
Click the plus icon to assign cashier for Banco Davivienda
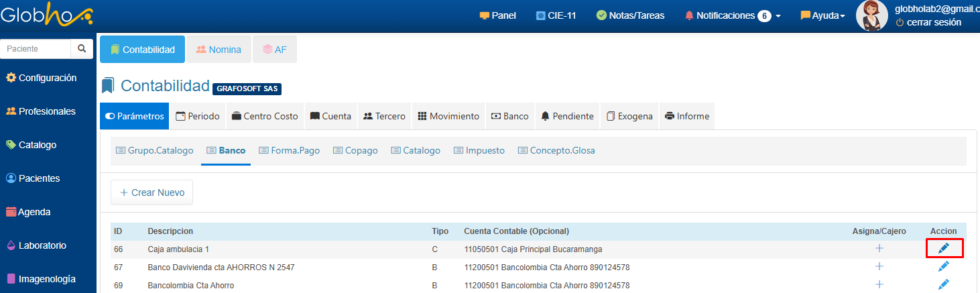point(879,267)
